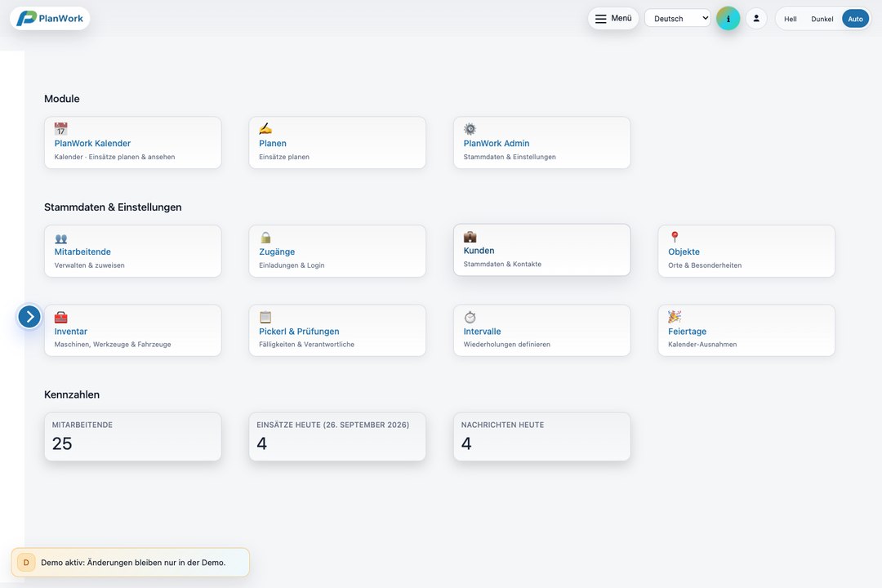Viewport: 882px width, 588px height.
Task: Click the red pin icon on Objekte
Action: pyautogui.click(x=675, y=237)
